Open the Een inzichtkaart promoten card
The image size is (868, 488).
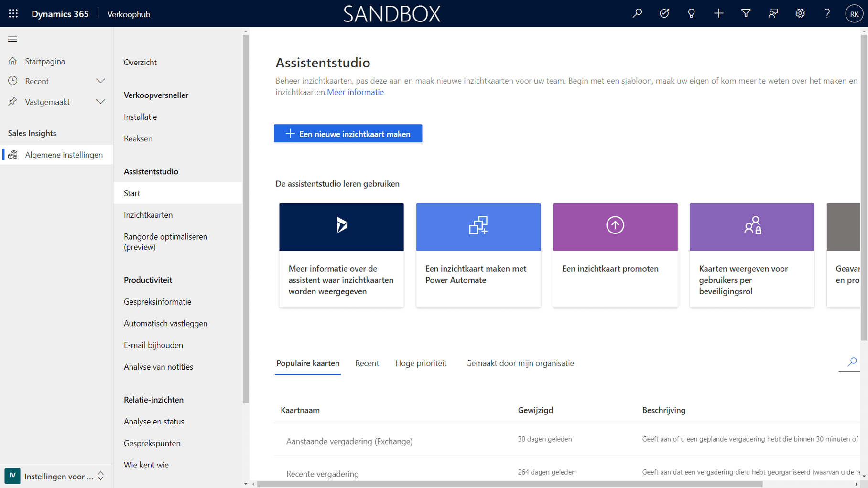click(615, 255)
